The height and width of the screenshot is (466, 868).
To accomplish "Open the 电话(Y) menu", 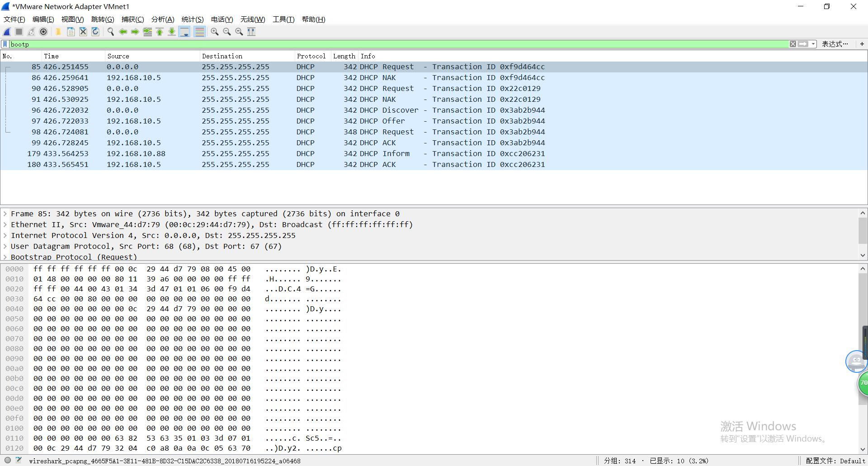I will [222, 19].
